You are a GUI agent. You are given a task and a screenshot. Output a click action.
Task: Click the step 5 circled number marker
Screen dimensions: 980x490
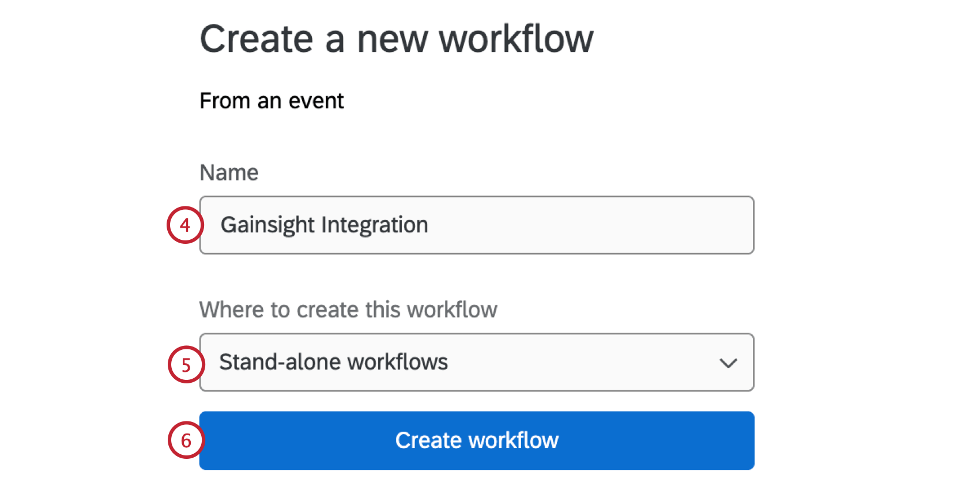[186, 364]
